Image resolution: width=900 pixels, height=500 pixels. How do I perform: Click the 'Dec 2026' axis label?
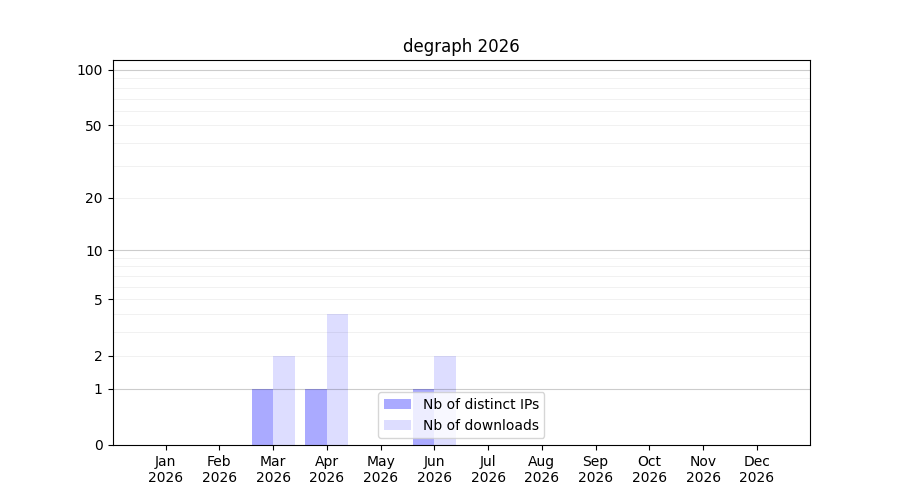click(x=757, y=469)
